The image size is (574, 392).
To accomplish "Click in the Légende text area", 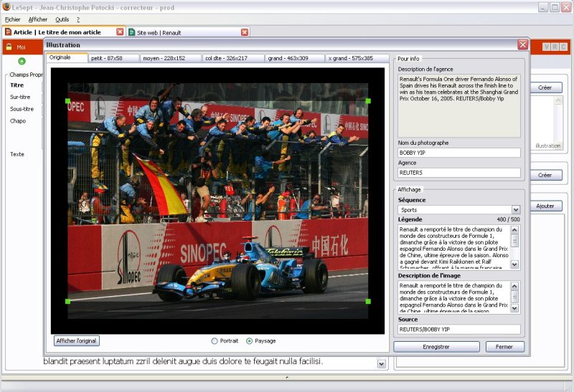I will 454,247.
